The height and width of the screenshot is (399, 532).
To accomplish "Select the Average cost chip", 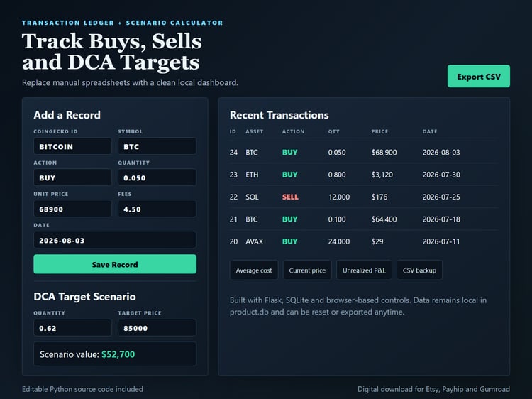I will coord(254,270).
